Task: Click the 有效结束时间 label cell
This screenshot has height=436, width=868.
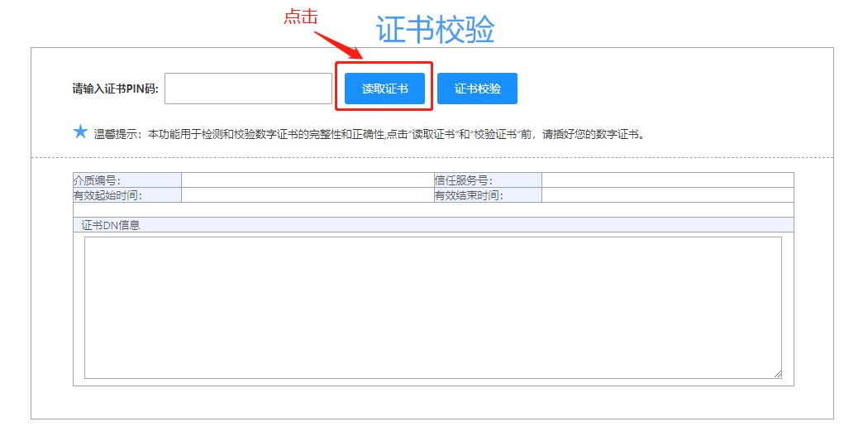Action: [x=487, y=195]
